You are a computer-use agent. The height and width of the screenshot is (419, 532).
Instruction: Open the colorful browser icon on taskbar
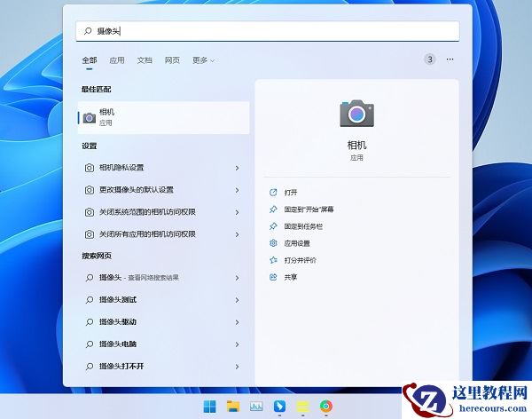tap(326, 406)
